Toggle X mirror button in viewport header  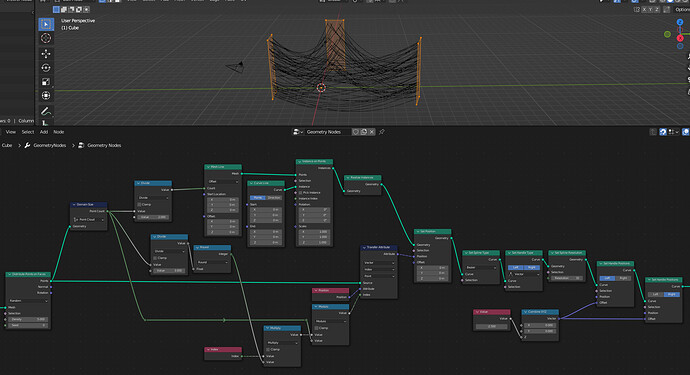point(645,9)
